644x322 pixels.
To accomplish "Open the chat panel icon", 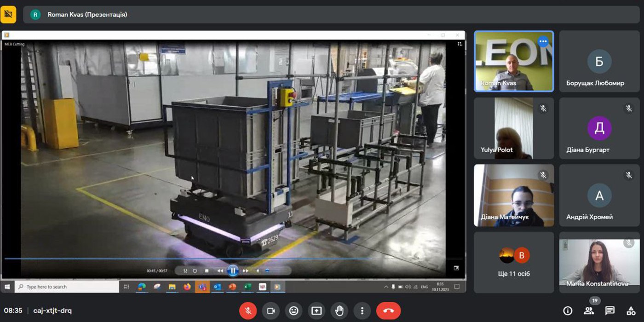I will (x=610, y=311).
